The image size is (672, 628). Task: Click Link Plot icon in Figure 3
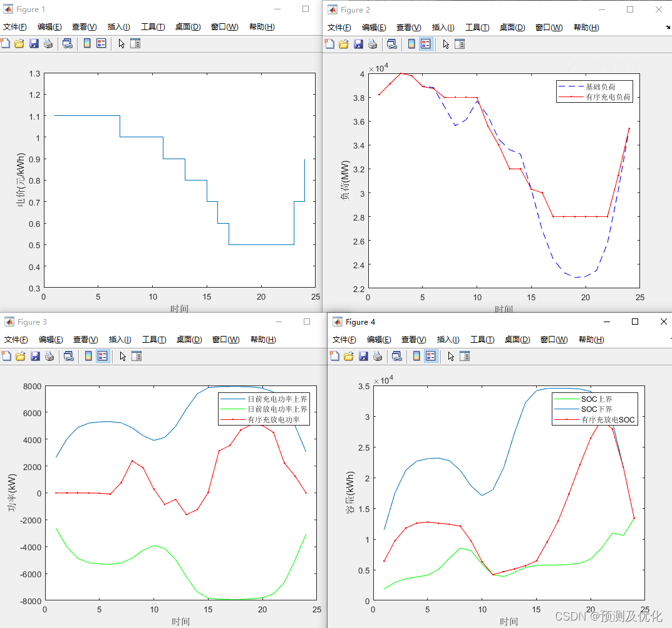point(68,356)
